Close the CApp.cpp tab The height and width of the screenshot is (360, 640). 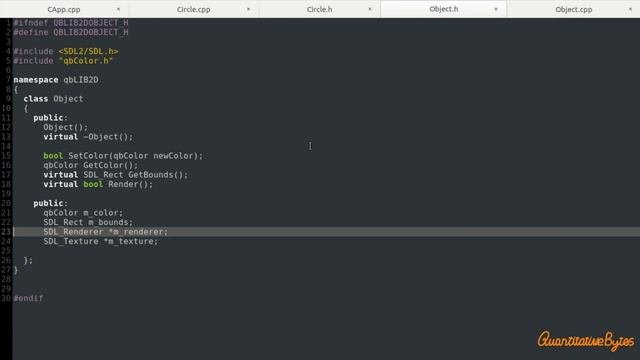click(118, 9)
